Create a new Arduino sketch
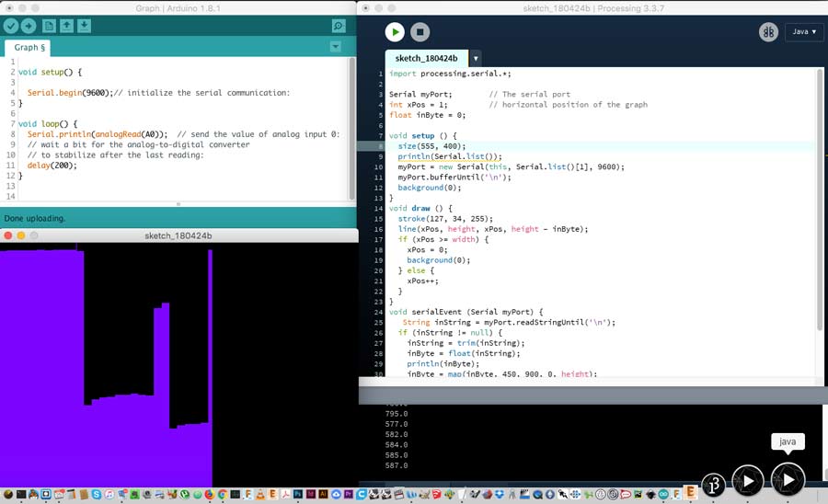 (x=50, y=26)
